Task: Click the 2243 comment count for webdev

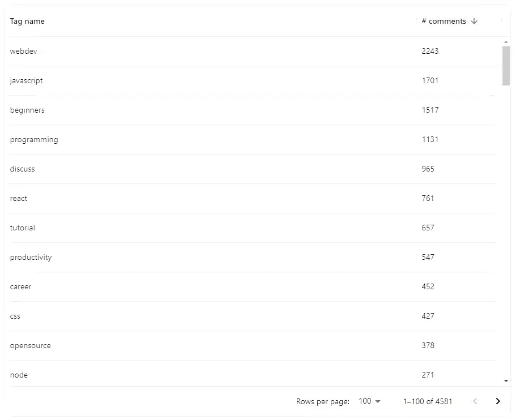Action: pos(430,51)
